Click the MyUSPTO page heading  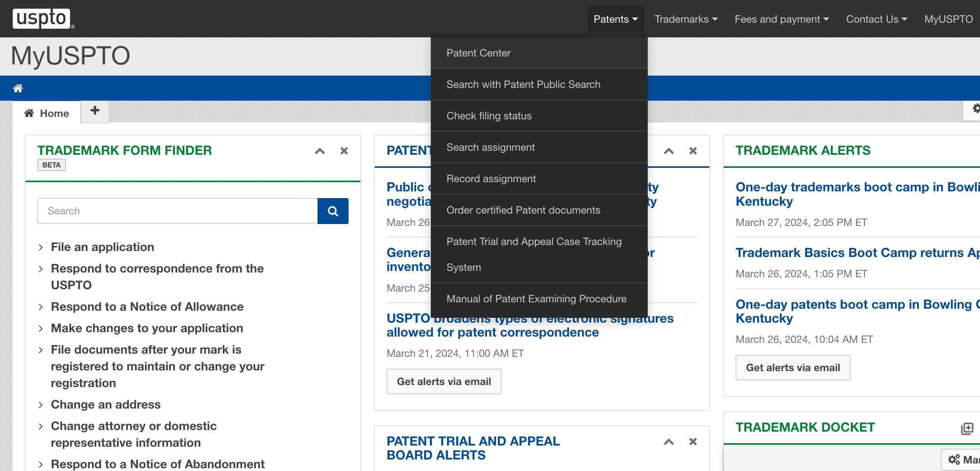click(71, 56)
